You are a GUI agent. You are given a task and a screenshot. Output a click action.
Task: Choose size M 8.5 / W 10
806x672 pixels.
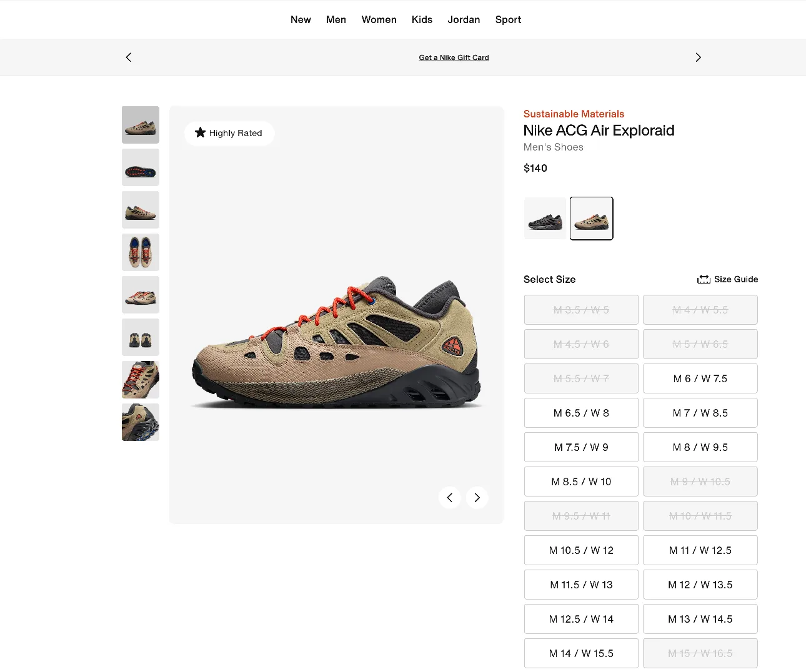point(581,482)
